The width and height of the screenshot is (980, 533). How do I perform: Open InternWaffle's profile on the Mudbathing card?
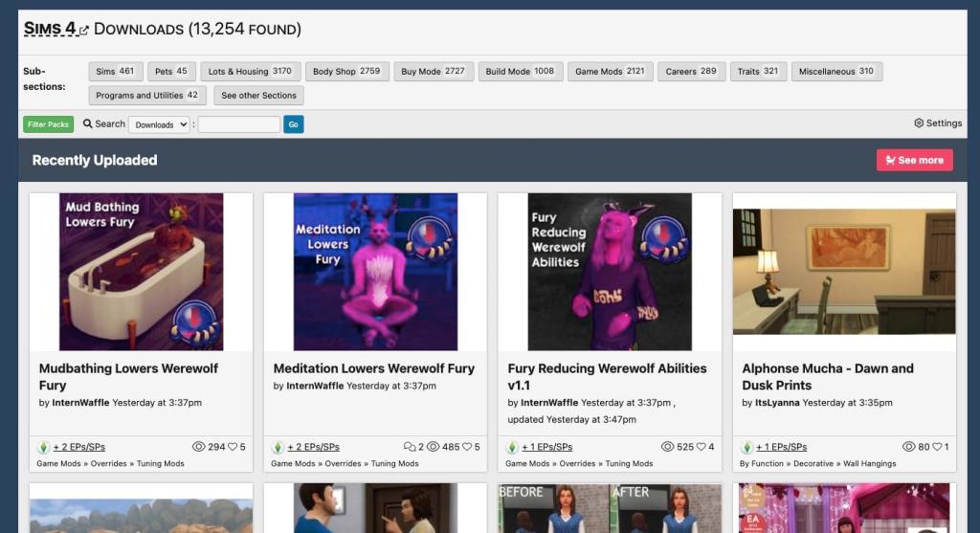coord(80,403)
